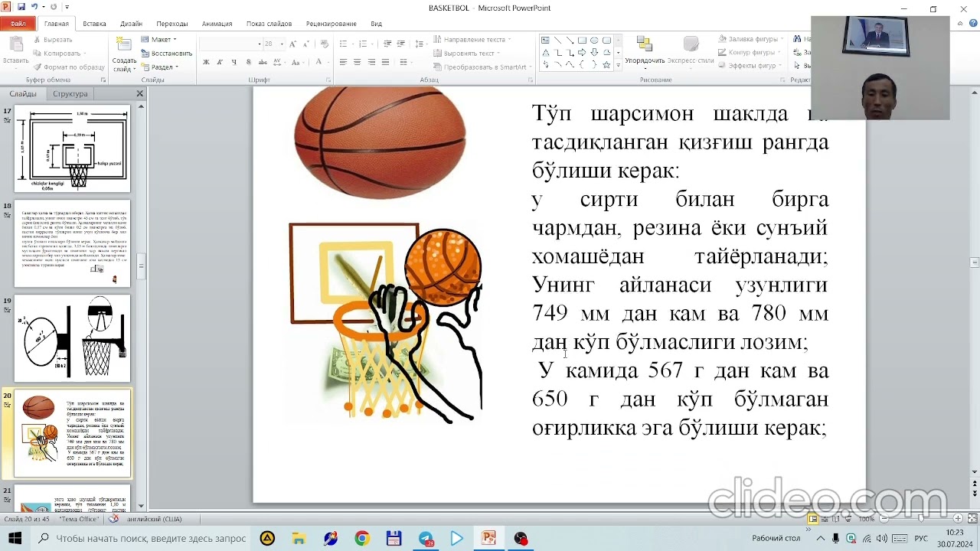Toggle strikethrough (abc) formatting
Image resolution: width=980 pixels, height=551 pixels.
pos(263,62)
